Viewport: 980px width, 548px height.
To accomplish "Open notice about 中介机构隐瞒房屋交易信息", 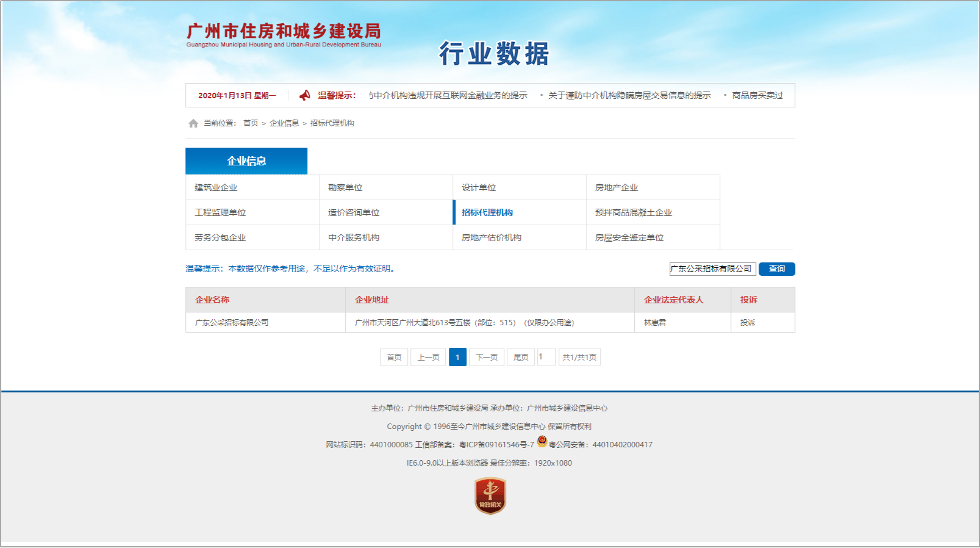I will coord(629,95).
